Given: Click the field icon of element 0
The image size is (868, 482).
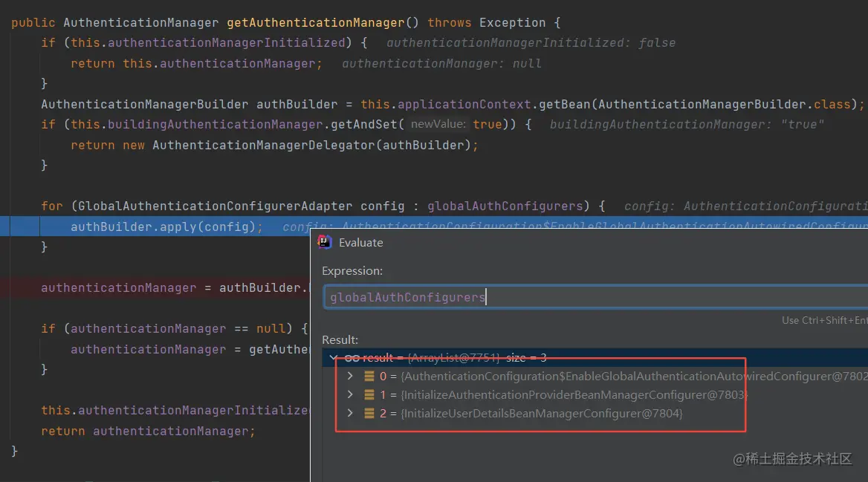Looking at the screenshot, I should tap(369, 377).
